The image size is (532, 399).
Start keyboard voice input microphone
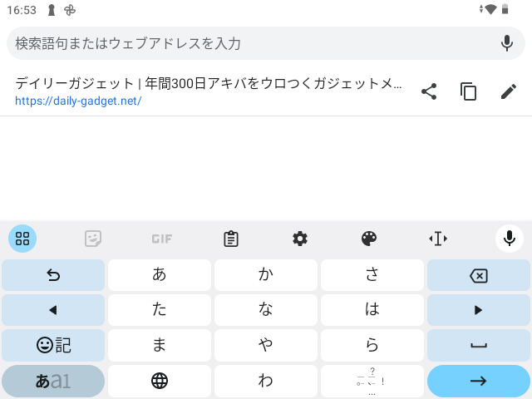pyautogui.click(x=509, y=239)
